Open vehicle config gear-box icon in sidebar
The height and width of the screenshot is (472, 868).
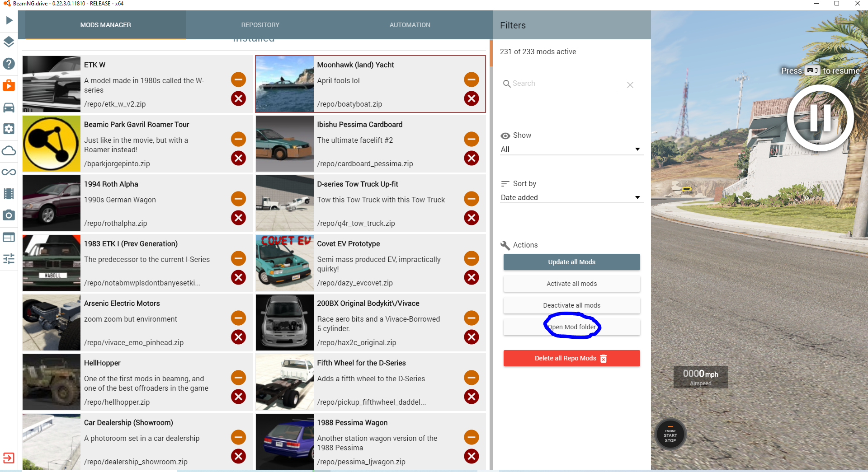coord(9,129)
